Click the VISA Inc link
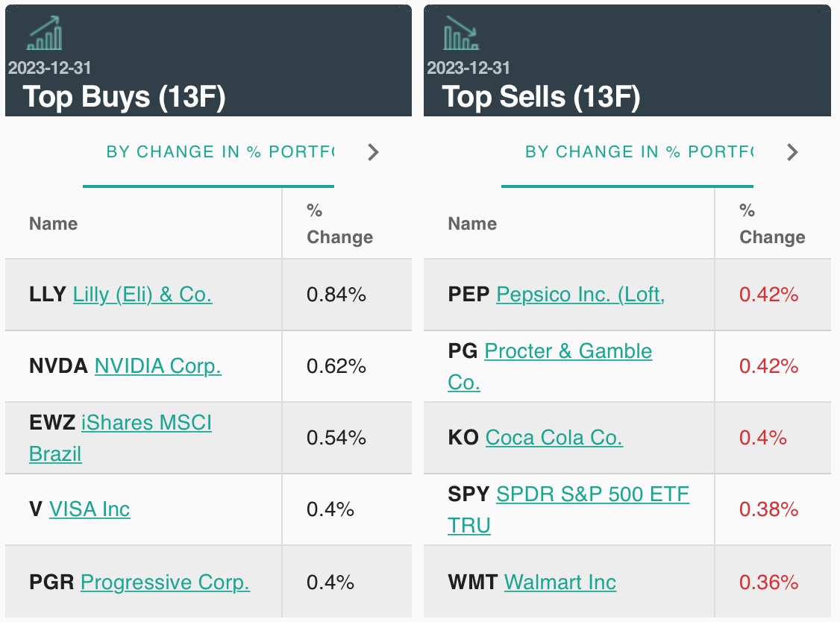Viewport: 840px width, 622px height. tap(90, 509)
